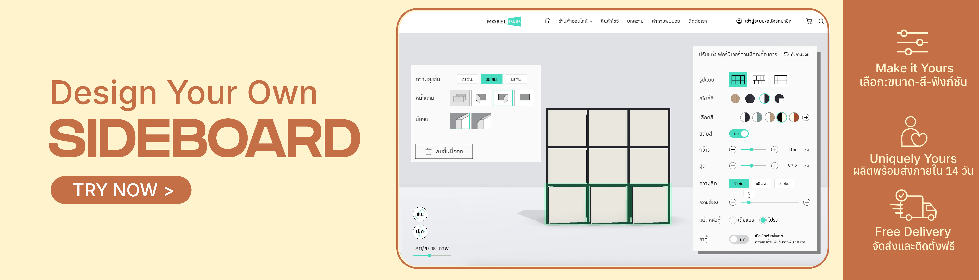Click the search magnifier icon

[x=821, y=21]
